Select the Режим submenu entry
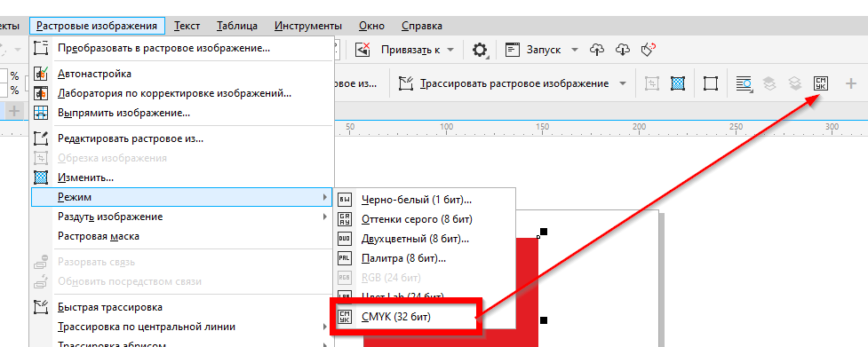This screenshot has width=868, height=347. [182, 197]
